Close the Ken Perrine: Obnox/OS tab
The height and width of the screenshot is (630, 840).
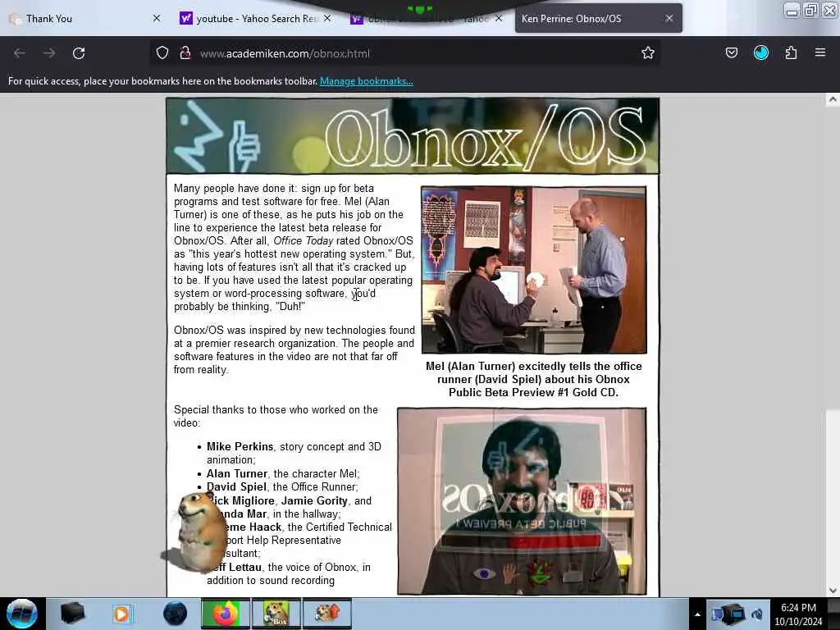(x=669, y=18)
